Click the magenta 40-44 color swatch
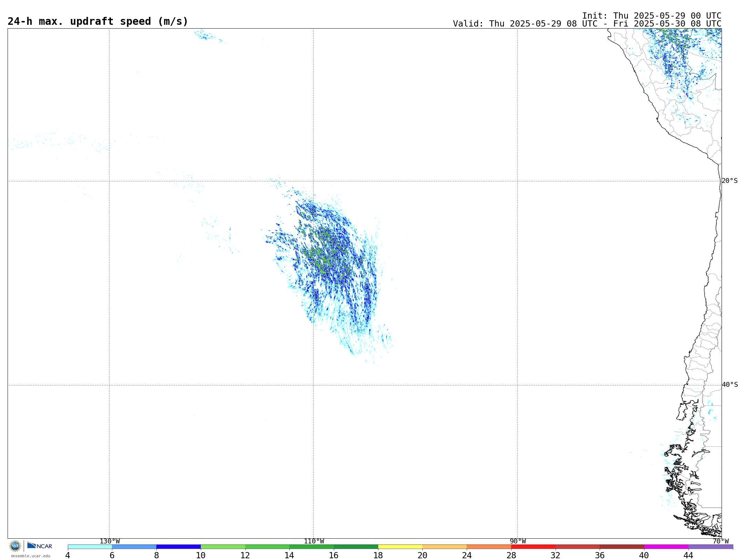744x560 pixels. pos(666,547)
